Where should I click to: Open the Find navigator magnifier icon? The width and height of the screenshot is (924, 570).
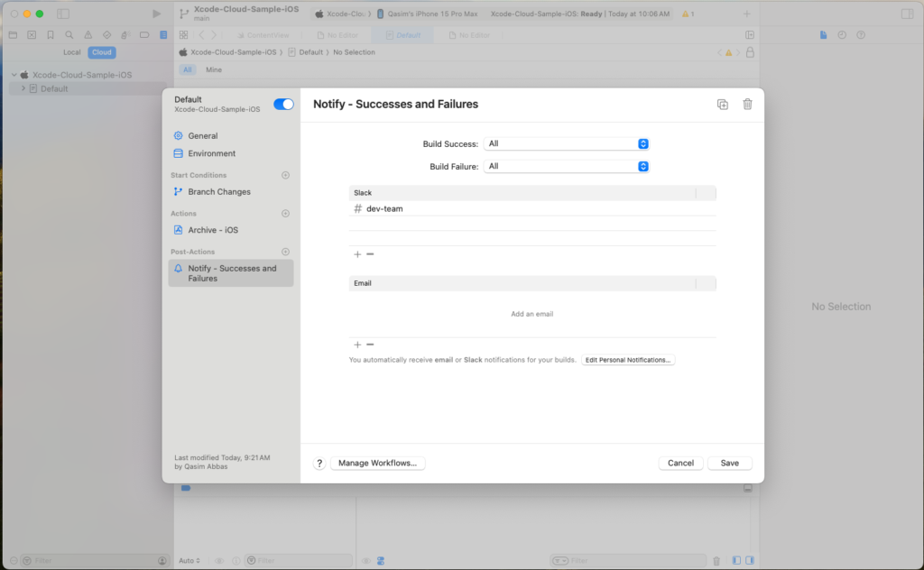[69, 35]
